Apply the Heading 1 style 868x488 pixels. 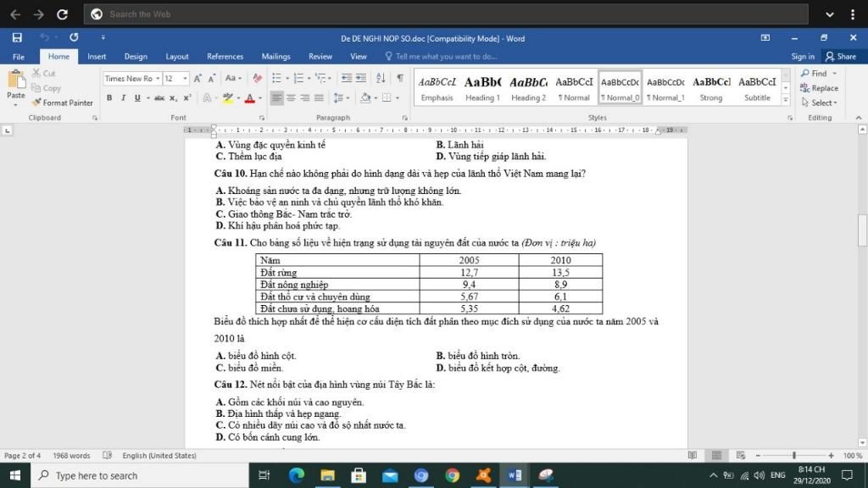click(x=482, y=87)
